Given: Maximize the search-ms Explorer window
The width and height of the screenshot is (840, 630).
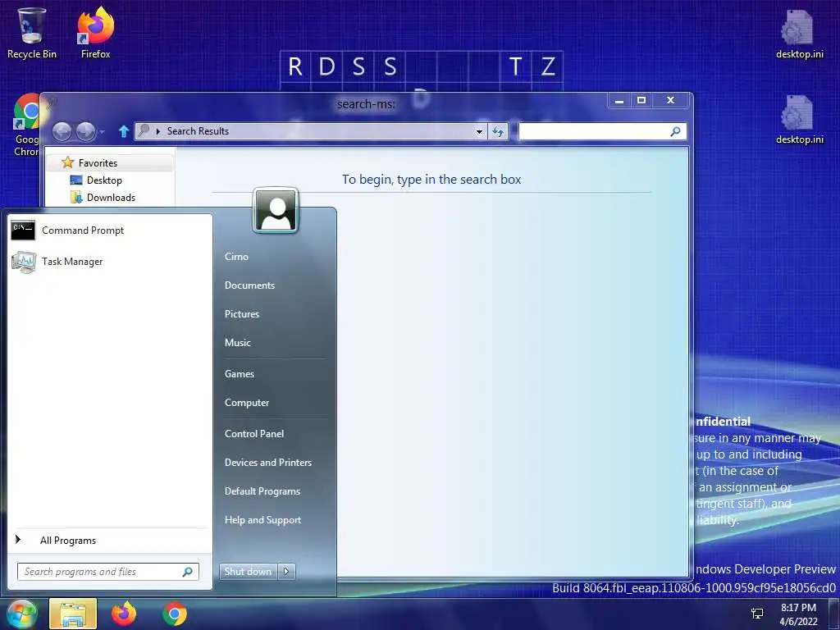Looking at the screenshot, I should point(641,100).
